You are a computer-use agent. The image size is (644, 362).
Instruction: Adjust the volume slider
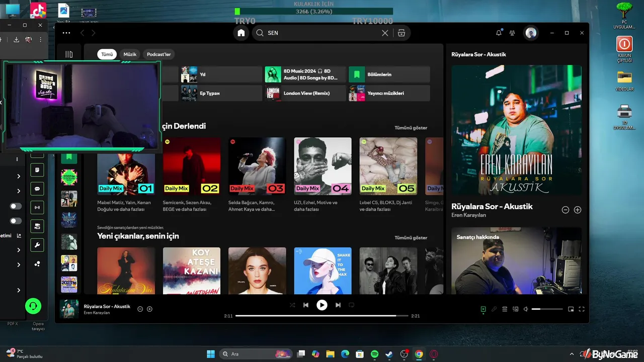[x=547, y=309]
